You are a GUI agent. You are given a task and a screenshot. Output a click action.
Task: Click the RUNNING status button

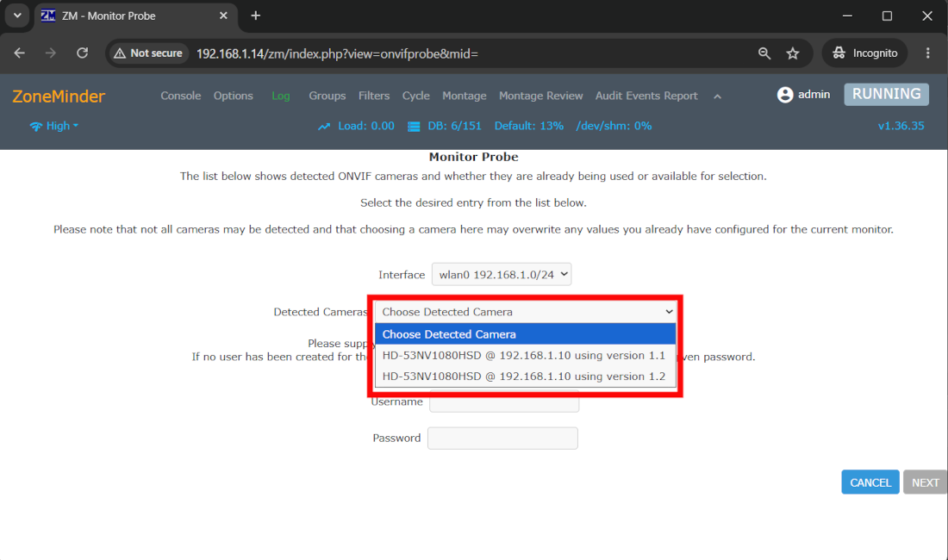click(x=886, y=94)
